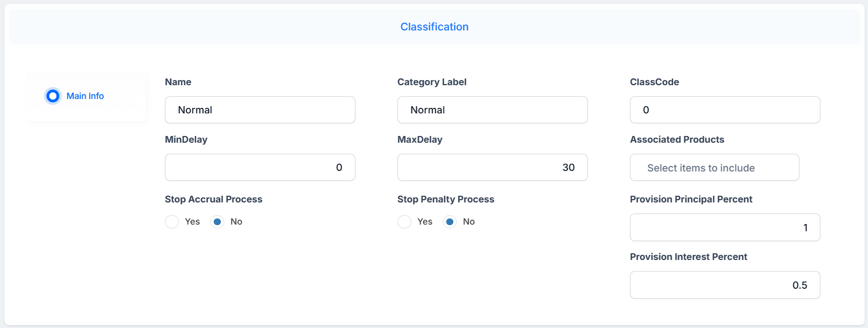Click into the ClassCode field

coord(725,110)
